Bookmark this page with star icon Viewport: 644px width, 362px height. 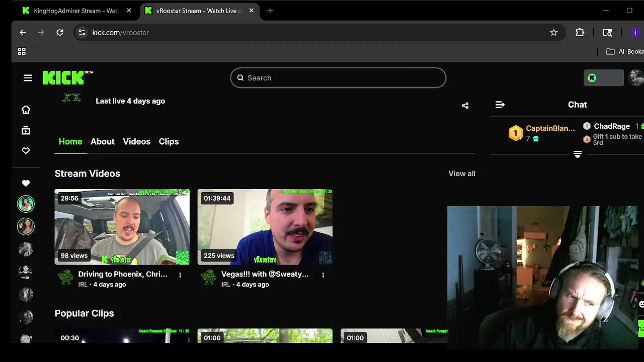pyautogui.click(x=554, y=32)
